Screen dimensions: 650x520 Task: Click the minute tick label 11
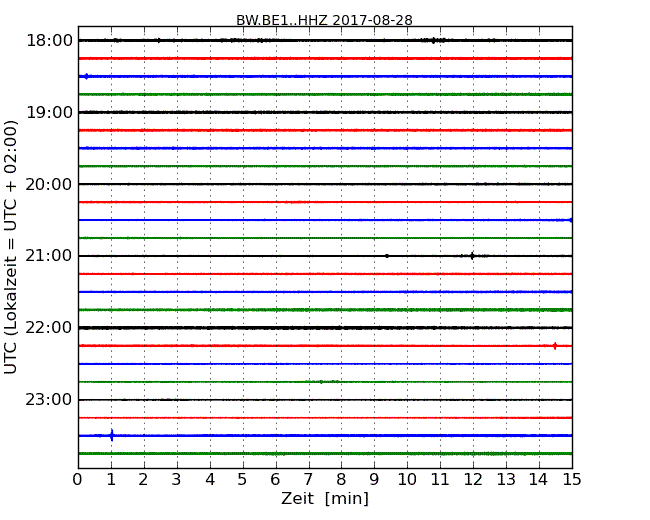(x=440, y=479)
